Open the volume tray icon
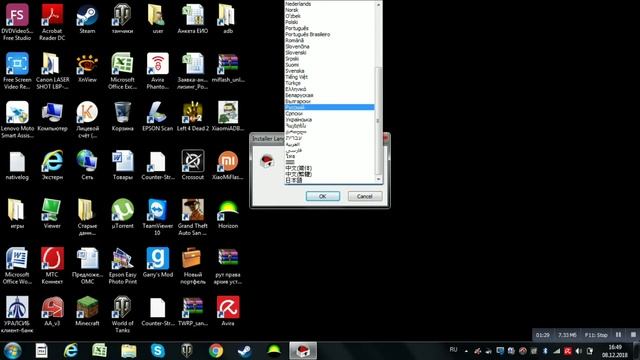The height and width of the screenshot is (360, 640). click(579, 351)
